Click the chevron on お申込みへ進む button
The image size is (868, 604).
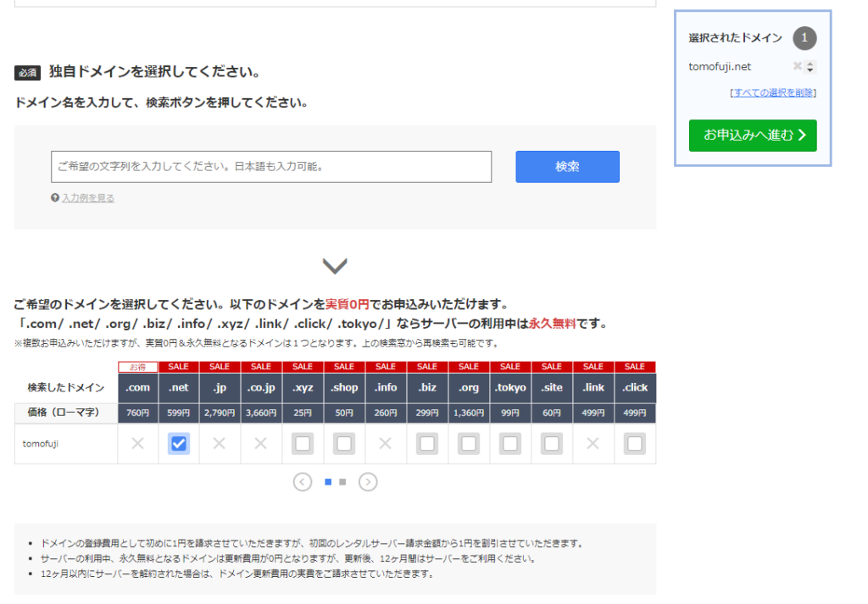click(802, 135)
